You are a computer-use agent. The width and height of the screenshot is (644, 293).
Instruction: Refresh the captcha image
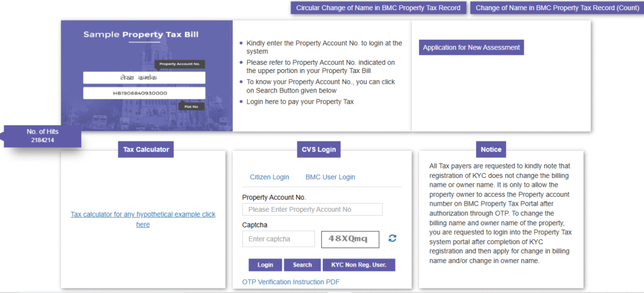[392, 238]
